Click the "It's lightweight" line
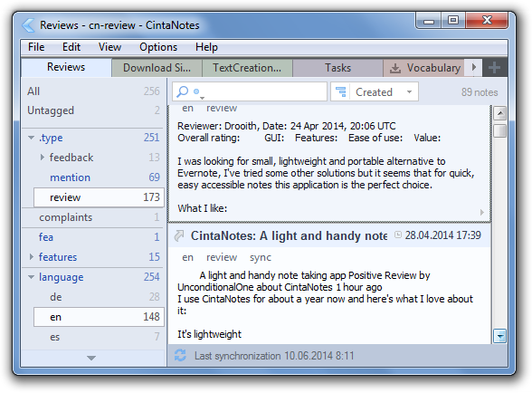Image resolution: width=532 pixels, height=393 pixels. [209, 334]
